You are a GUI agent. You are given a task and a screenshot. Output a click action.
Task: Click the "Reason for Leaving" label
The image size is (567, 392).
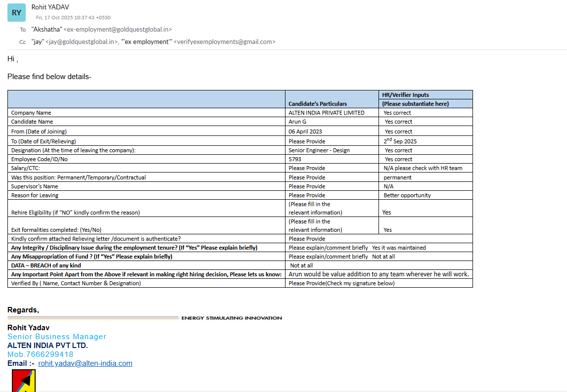pyautogui.click(x=35, y=195)
